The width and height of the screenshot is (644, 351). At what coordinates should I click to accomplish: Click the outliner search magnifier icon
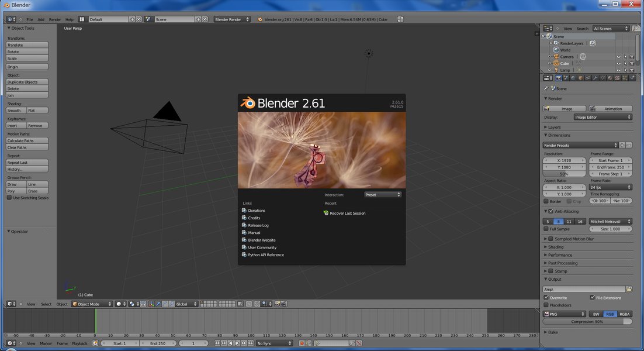pos(636,28)
